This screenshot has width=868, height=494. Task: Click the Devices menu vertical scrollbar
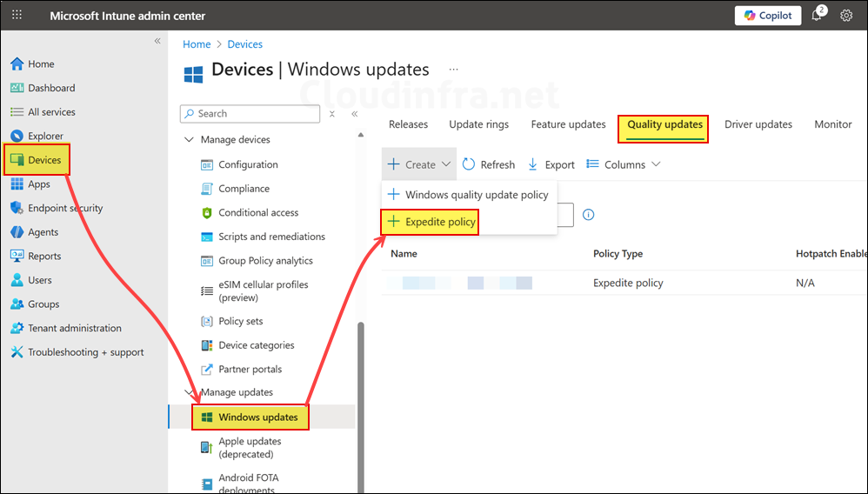(361, 407)
